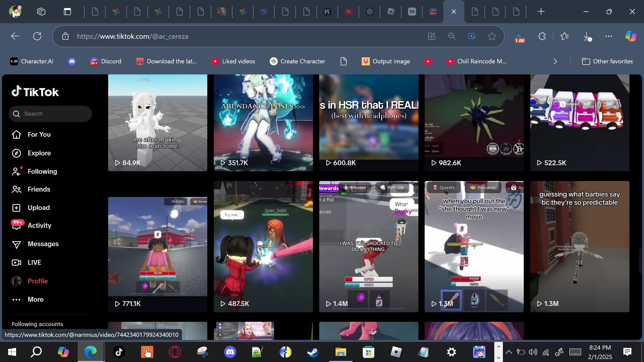This screenshot has width=644, height=362.
Task: Open the Messages paper-plane icon
Action: pos(16,244)
